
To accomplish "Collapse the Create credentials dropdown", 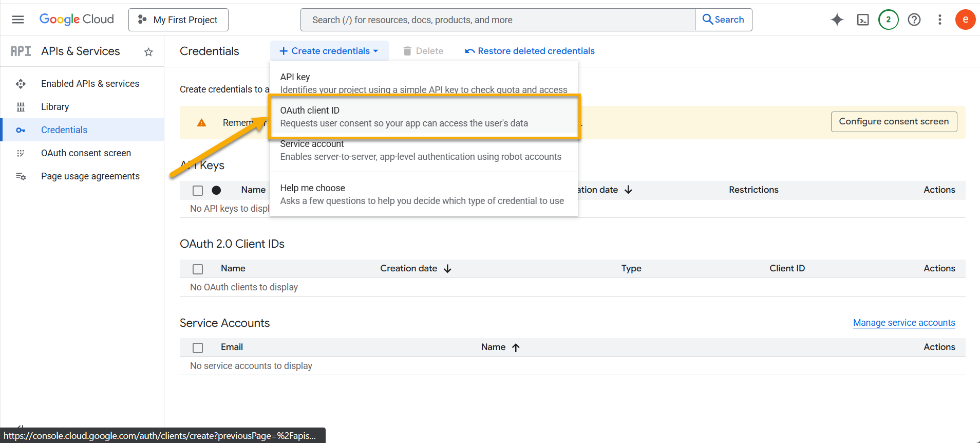I will point(329,51).
